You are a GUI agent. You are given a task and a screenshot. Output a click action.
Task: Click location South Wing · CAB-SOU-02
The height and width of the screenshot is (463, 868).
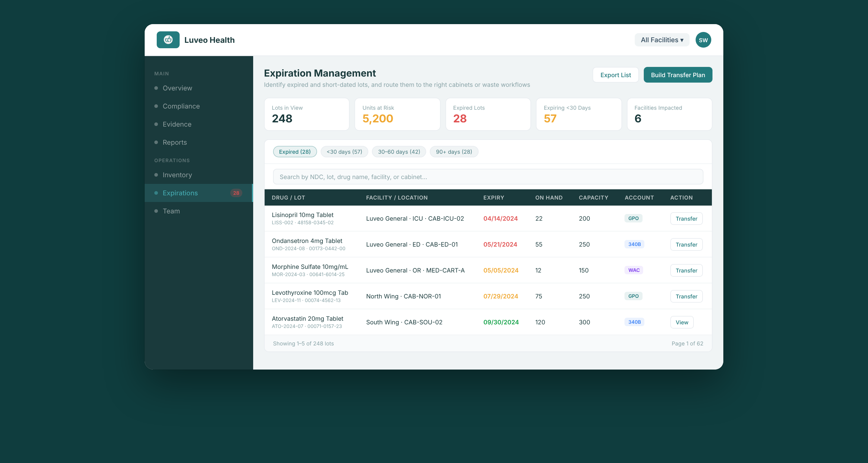404,323
